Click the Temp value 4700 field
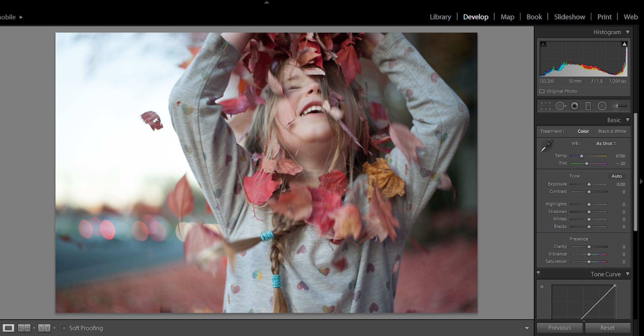Image resolution: width=644 pixels, height=336 pixels. (x=620, y=156)
